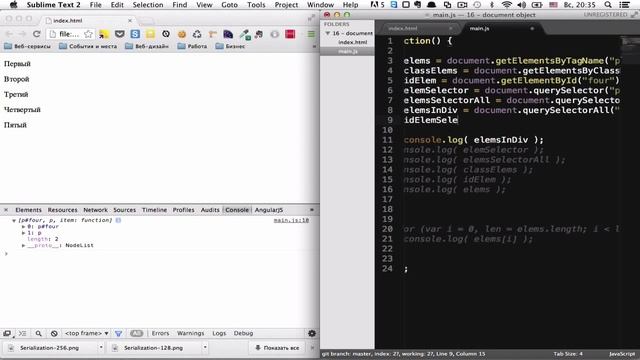The width and height of the screenshot is (640, 360).
Task: Open the Работа bookmarks folder
Action: (x=192, y=46)
